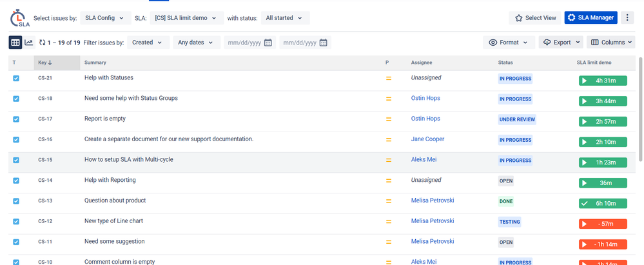The height and width of the screenshot is (265, 644).
Task: Open Melisa Petrovski link on CS-13
Action: click(x=433, y=201)
